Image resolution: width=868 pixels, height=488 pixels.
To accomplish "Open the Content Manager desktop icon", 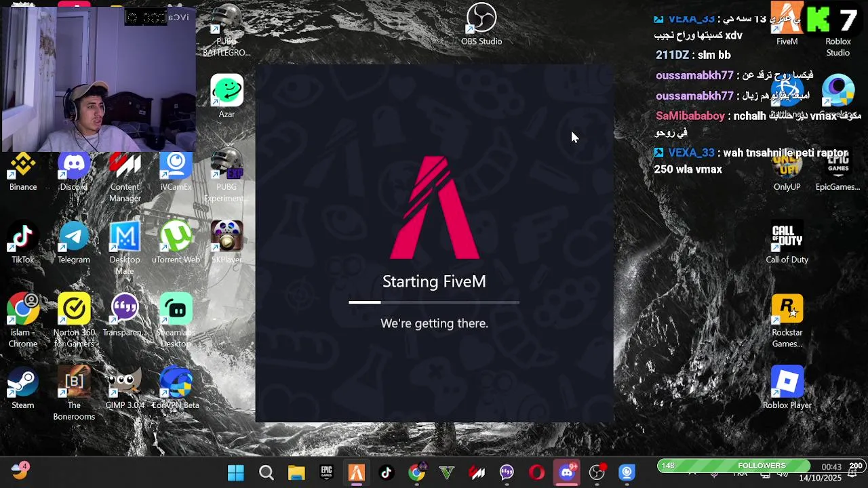I will point(125,178).
